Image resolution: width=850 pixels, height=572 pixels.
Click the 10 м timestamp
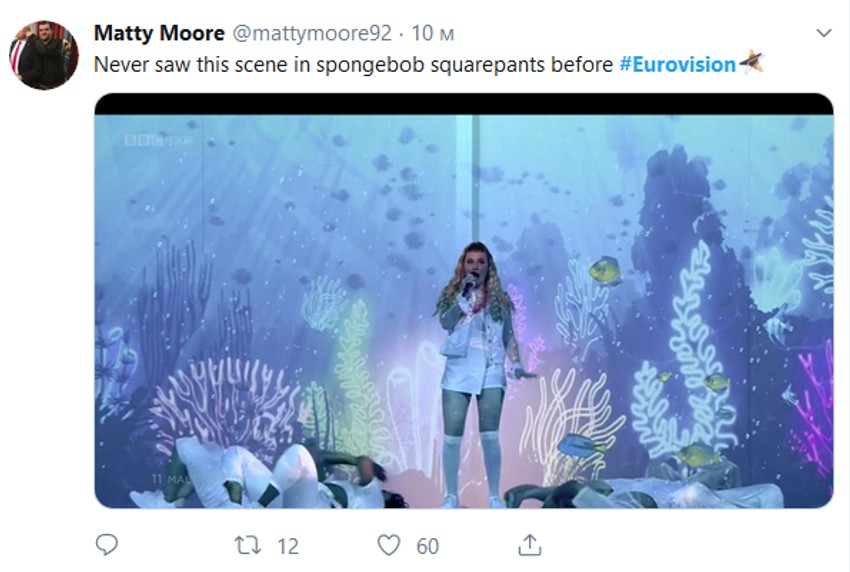click(x=433, y=33)
